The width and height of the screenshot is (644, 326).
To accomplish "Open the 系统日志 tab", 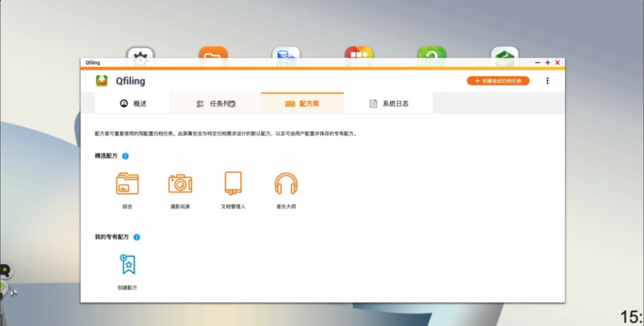I will coord(389,104).
